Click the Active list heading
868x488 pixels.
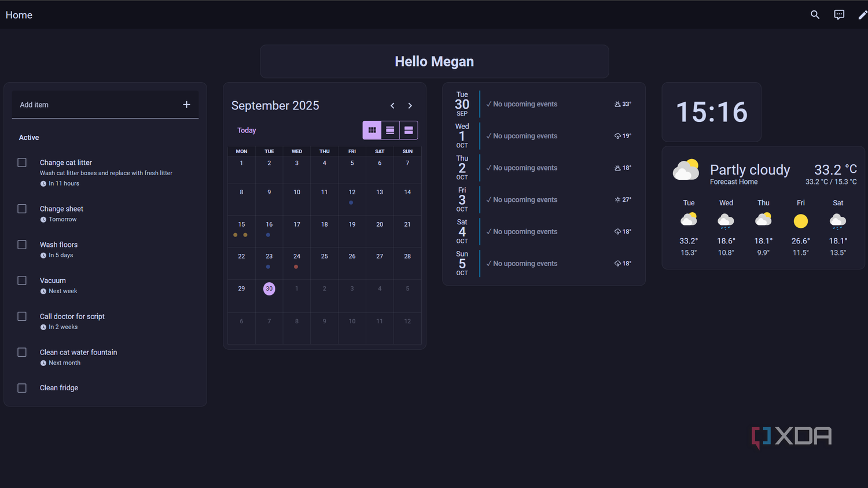(x=29, y=138)
